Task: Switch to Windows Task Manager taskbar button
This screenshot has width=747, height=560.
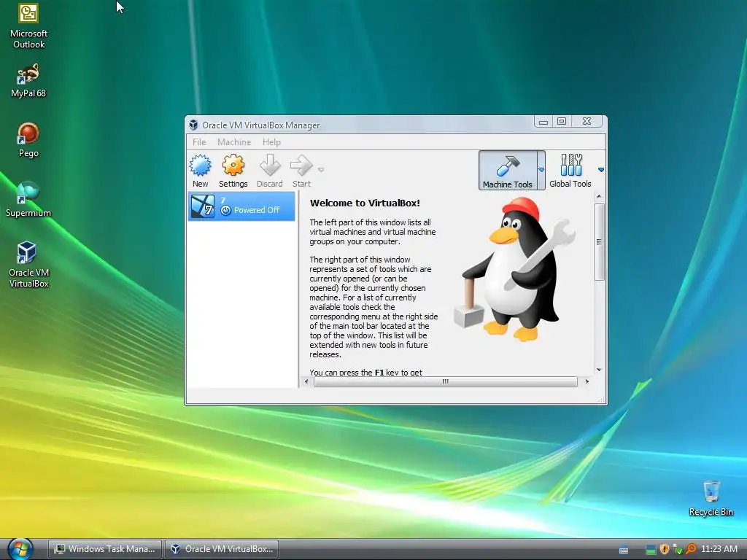Action: (105, 549)
